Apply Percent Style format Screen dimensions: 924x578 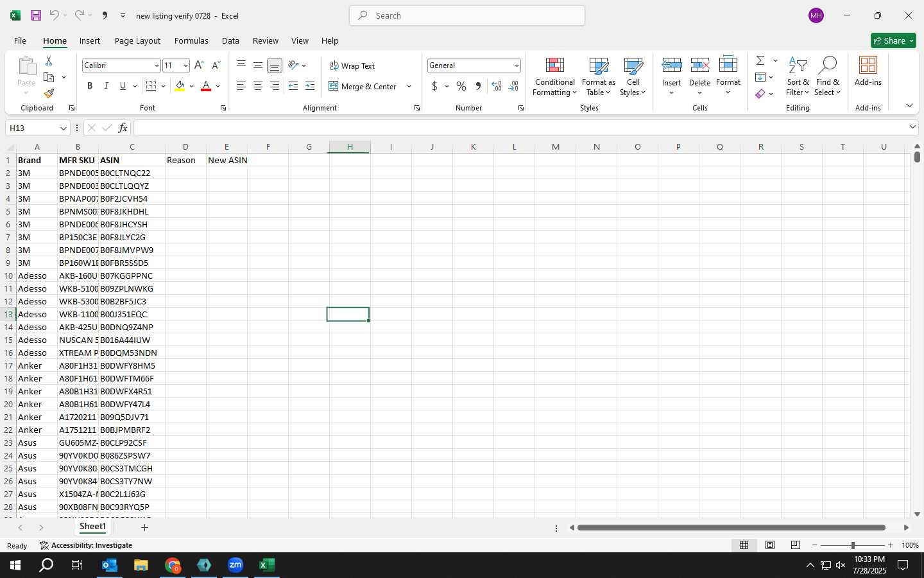tap(461, 86)
